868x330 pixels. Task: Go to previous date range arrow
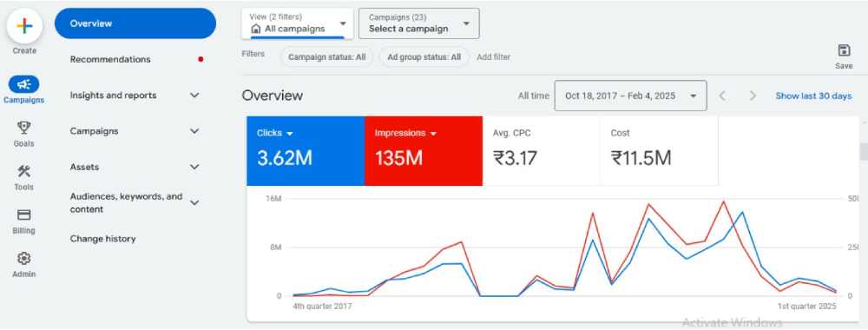tap(722, 96)
